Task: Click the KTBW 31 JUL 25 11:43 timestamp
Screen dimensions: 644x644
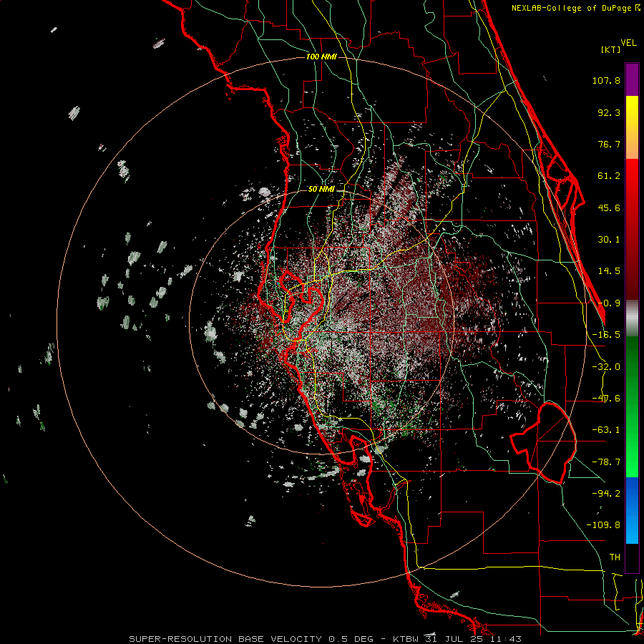Action: coord(457,639)
